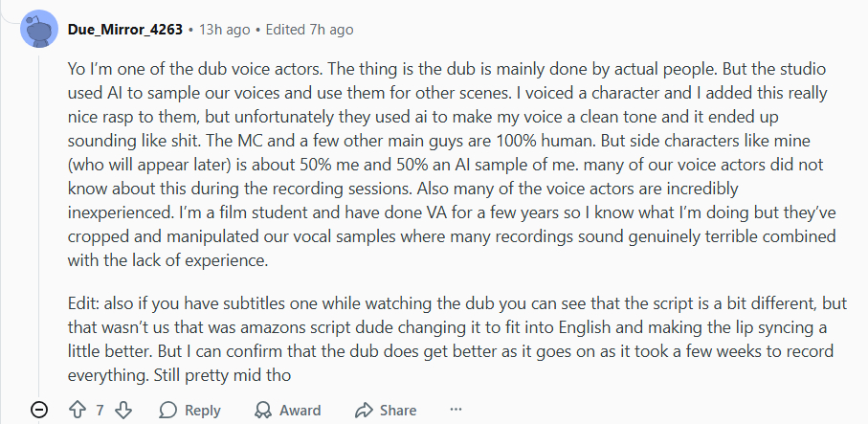Click the vote count number 7
Screen dimensions: 868x424
[x=100, y=410]
